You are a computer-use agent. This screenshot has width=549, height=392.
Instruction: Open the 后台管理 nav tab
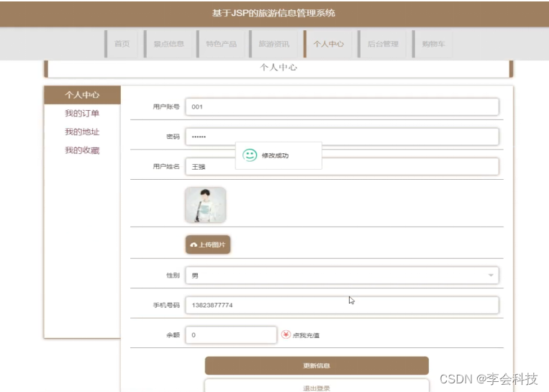pyautogui.click(x=382, y=44)
